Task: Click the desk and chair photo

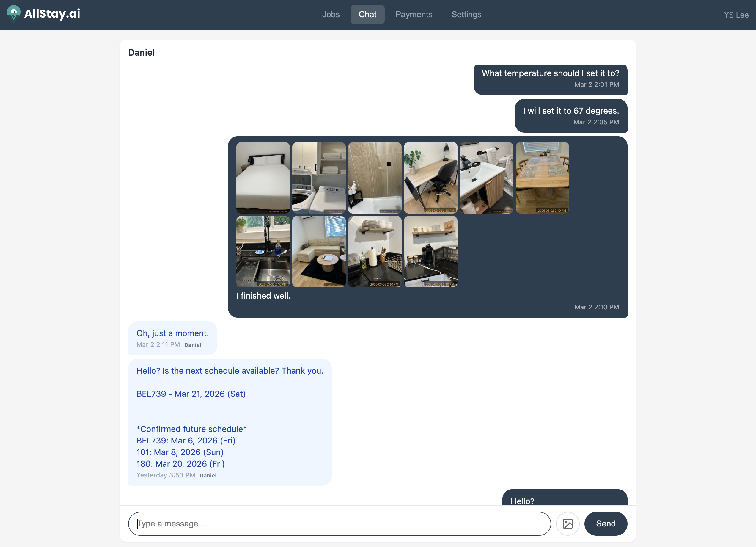Action: point(430,178)
